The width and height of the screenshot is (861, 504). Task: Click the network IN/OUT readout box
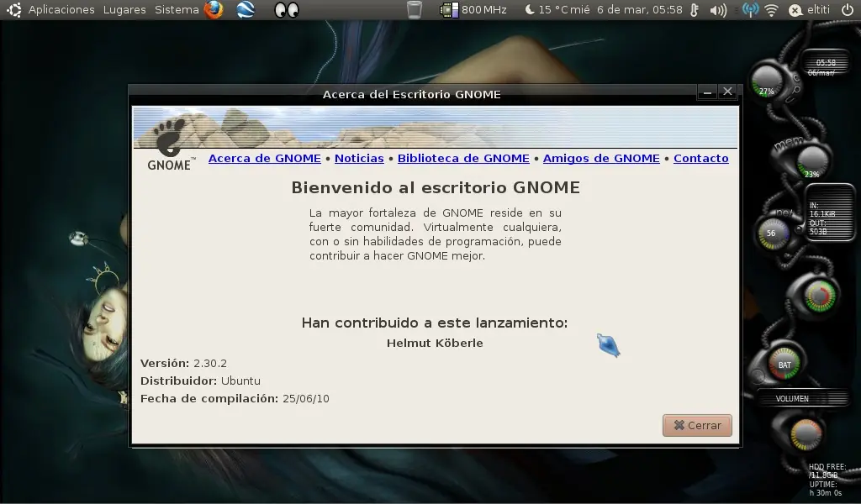830,213
